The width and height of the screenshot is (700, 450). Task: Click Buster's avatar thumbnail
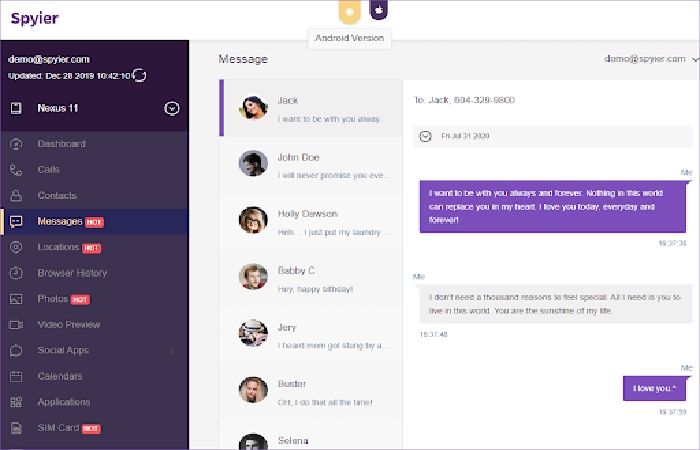tap(252, 389)
